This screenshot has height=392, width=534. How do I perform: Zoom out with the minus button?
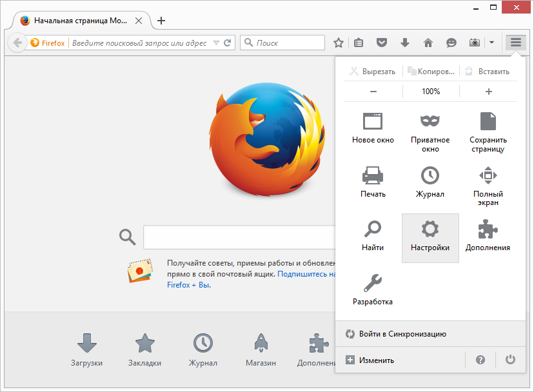(x=373, y=92)
